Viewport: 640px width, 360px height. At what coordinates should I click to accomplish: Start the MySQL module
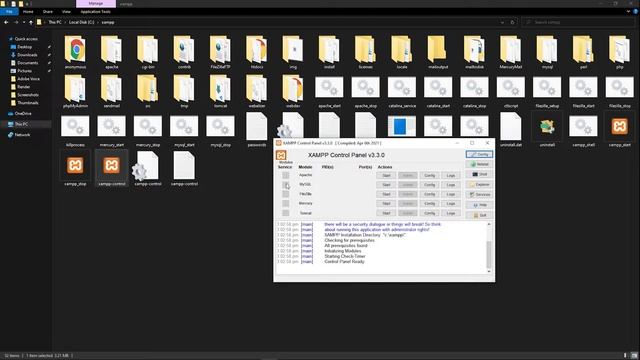(x=386, y=185)
